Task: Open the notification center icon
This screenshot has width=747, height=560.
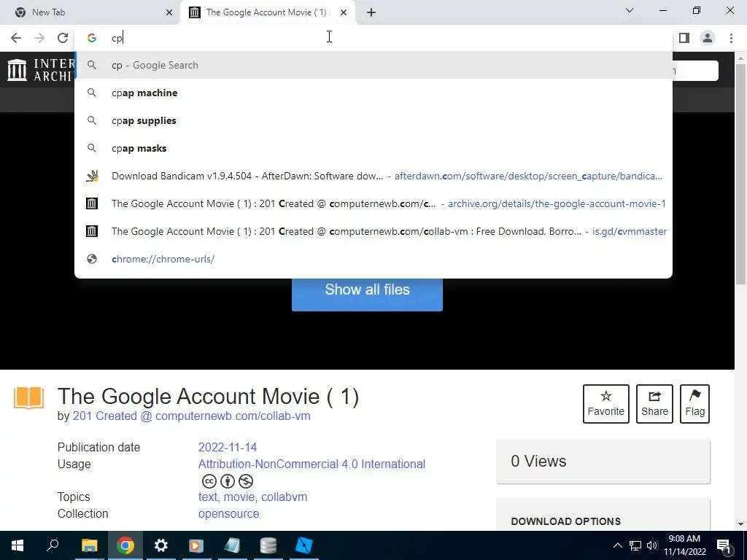Action: [x=723, y=545]
